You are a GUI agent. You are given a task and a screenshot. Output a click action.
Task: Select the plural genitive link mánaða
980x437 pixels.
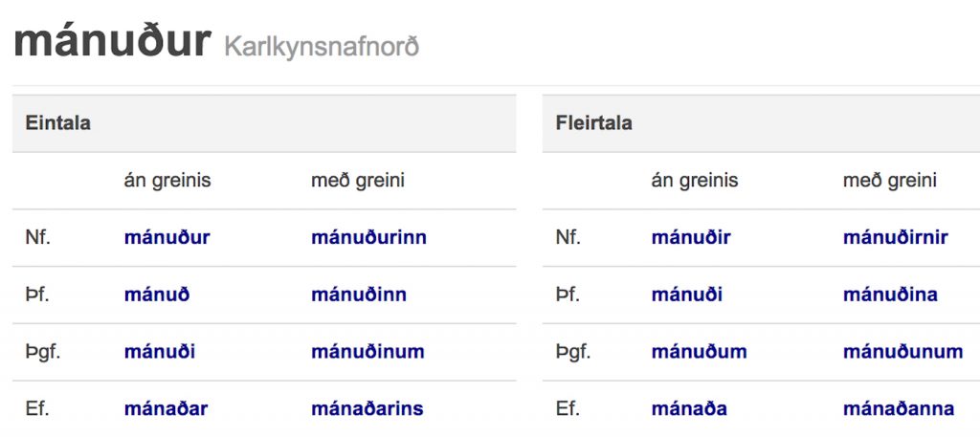[x=689, y=409]
